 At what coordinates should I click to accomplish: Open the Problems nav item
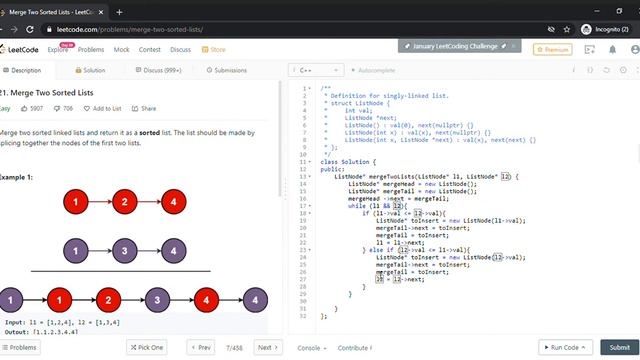tap(91, 49)
